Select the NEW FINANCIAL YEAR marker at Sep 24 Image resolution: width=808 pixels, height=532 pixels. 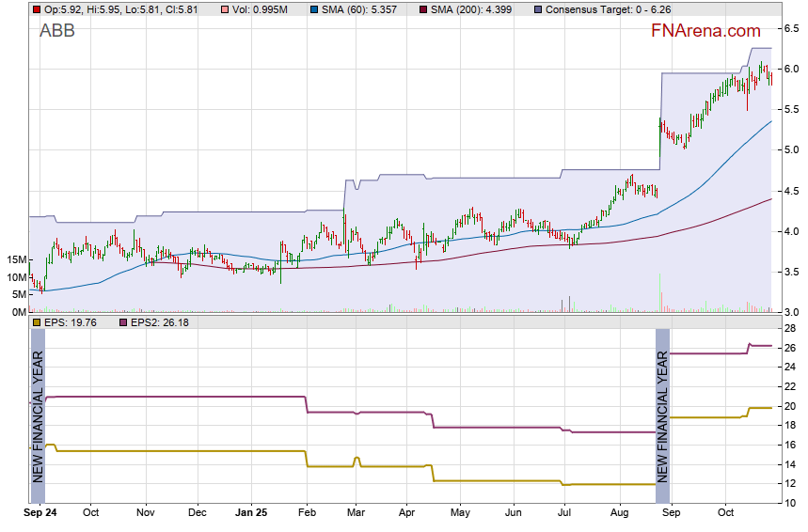tap(38, 415)
